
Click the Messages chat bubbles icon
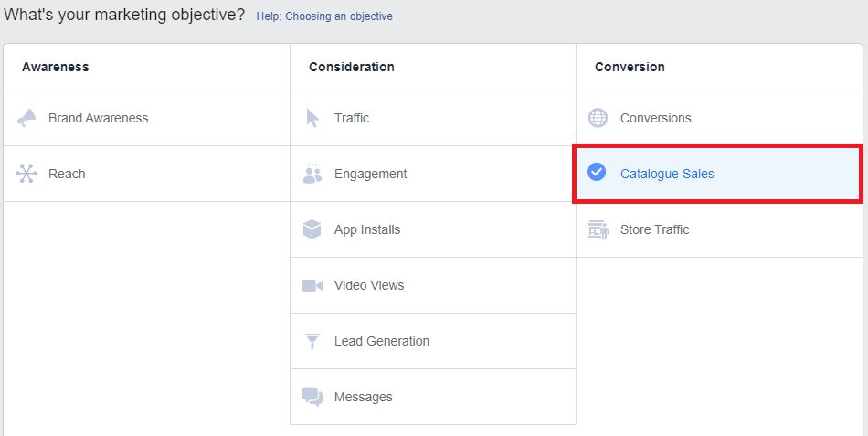[312, 397]
